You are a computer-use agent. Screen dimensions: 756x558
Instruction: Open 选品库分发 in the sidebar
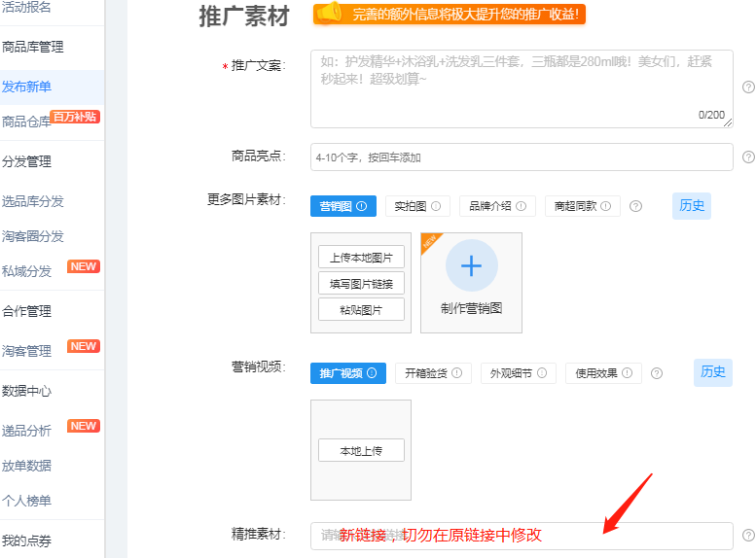(x=32, y=201)
